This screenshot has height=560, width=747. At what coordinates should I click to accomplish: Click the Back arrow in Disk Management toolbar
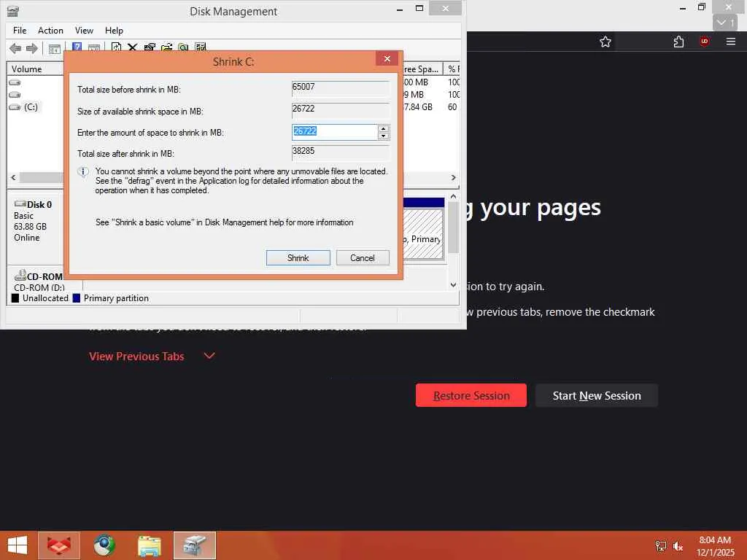[15, 48]
